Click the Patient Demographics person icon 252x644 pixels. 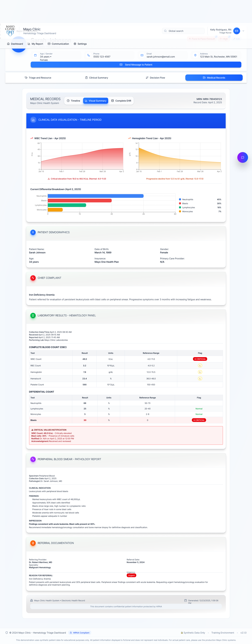(33, 232)
